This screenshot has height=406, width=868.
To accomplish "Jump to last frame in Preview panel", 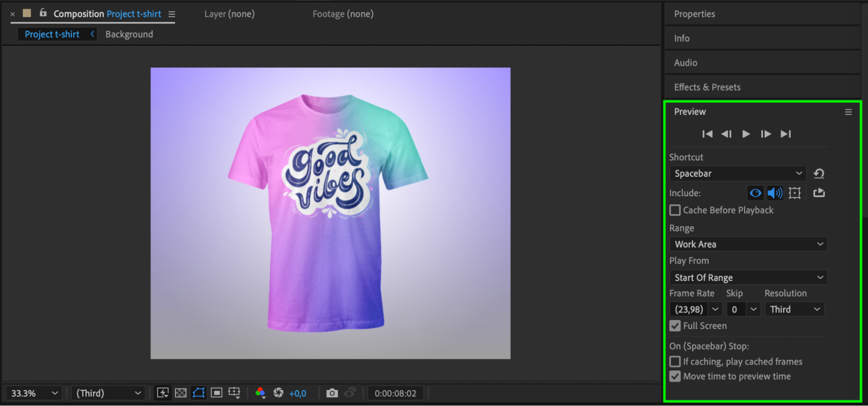I will tap(785, 134).
